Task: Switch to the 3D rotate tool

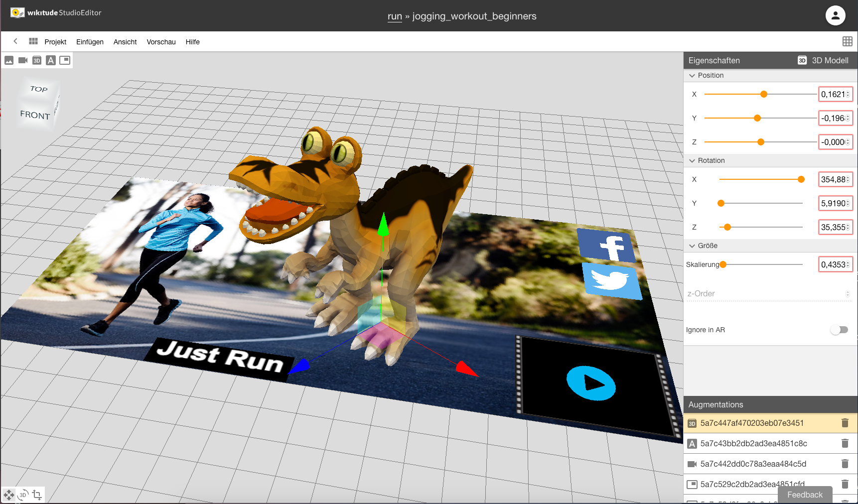Action: click(22, 495)
